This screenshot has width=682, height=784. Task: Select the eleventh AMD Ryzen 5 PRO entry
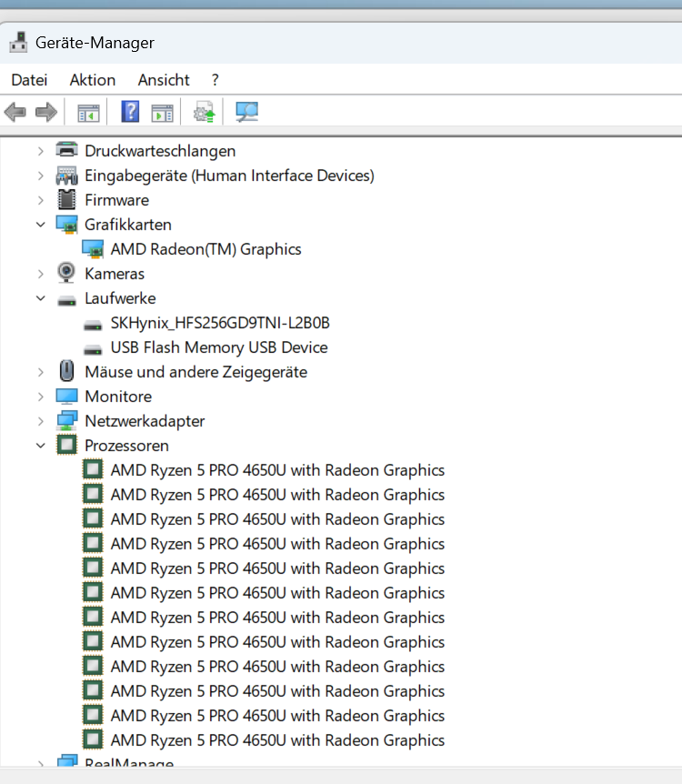coord(277,716)
